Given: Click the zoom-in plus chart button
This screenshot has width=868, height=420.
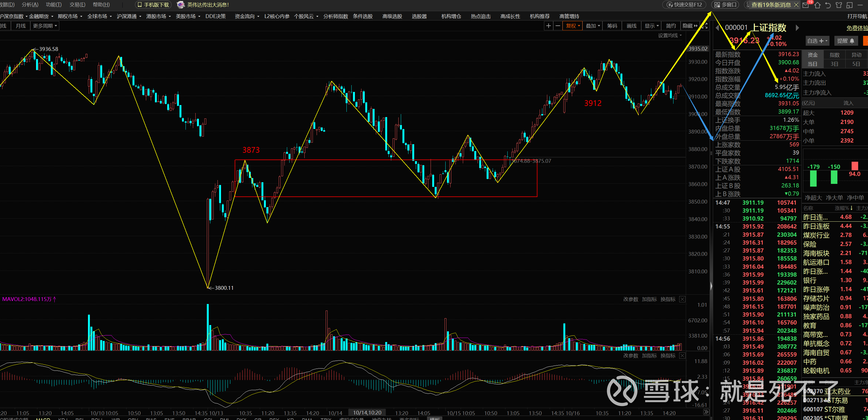Looking at the screenshot, I should [548, 26].
